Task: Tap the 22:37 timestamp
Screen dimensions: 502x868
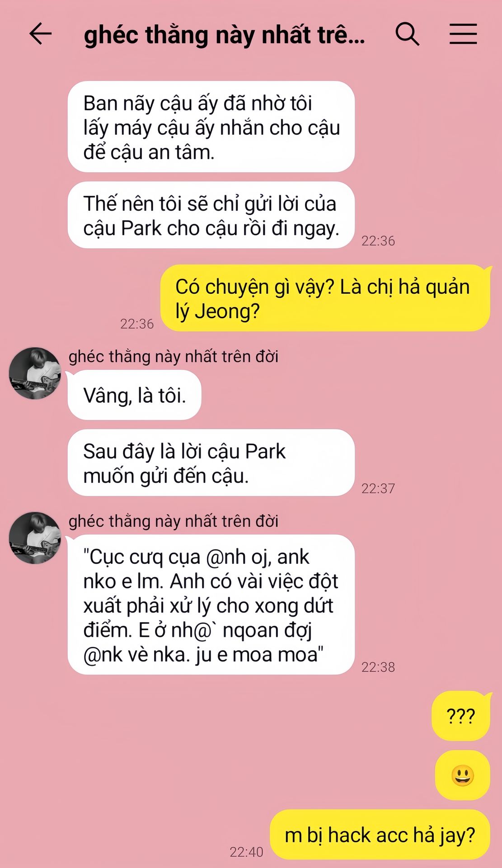Action: (x=378, y=488)
